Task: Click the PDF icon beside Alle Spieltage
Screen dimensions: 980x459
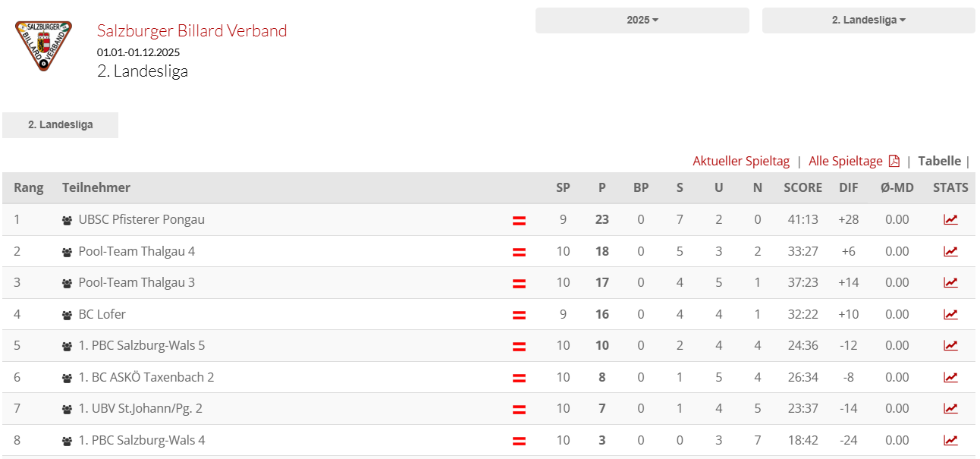Action: pyautogui.click(x=894, y=161)
